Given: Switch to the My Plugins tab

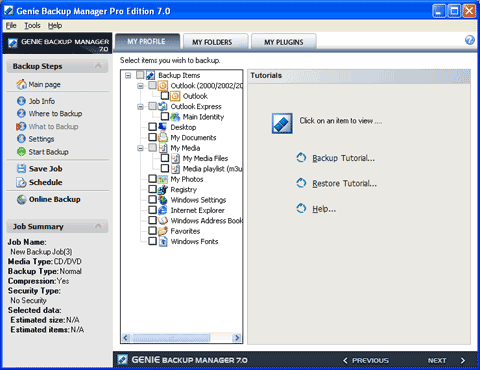Looking at the screenshot, I should [x=283, y=42].
